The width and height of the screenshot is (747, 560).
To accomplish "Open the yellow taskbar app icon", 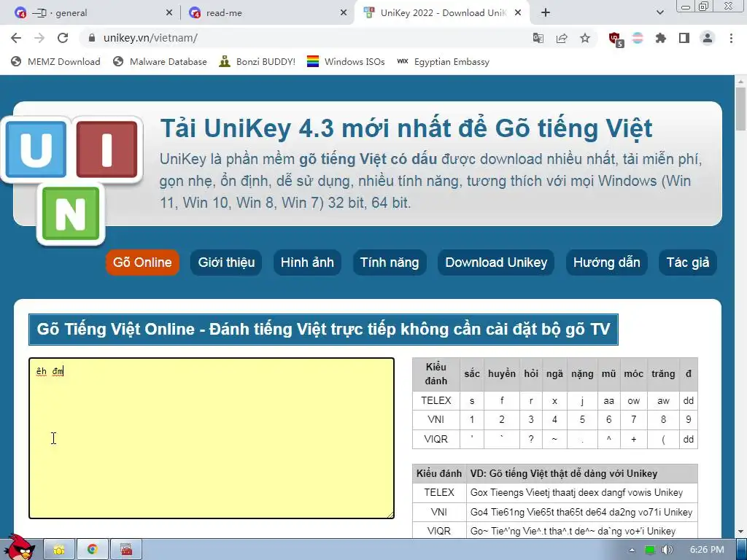I will point(60,550).
